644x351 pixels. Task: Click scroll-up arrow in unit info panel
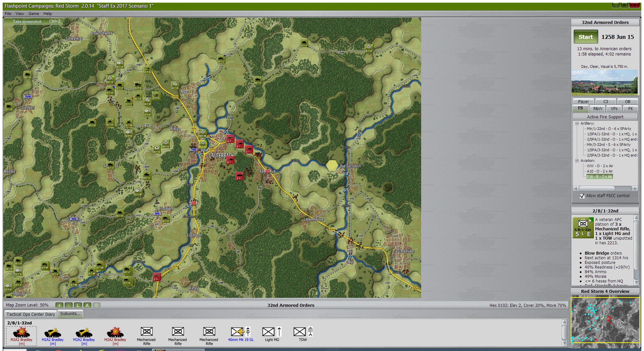(x=636, y=217)
